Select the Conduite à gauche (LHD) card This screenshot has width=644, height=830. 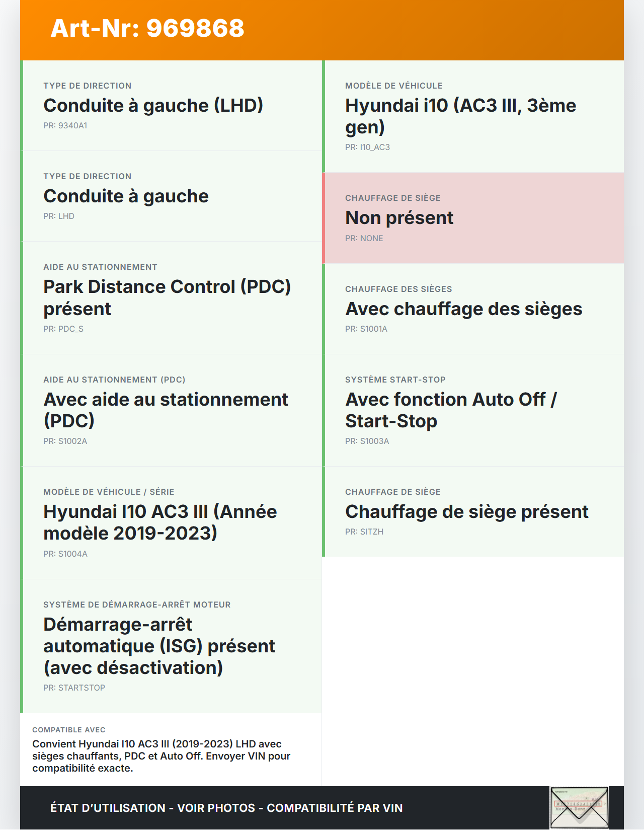pyautogui.click(x=171, y=105)
